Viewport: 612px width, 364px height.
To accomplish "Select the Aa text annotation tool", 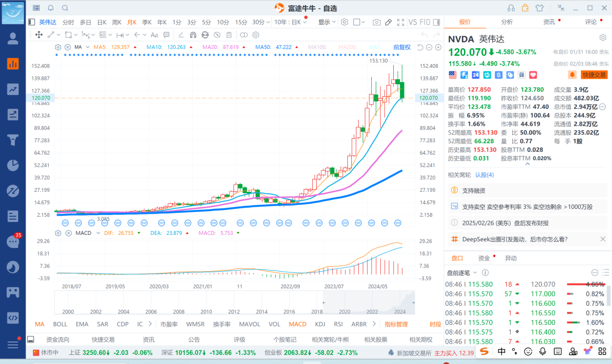I will pyautogui.click(x=154, y=35).
